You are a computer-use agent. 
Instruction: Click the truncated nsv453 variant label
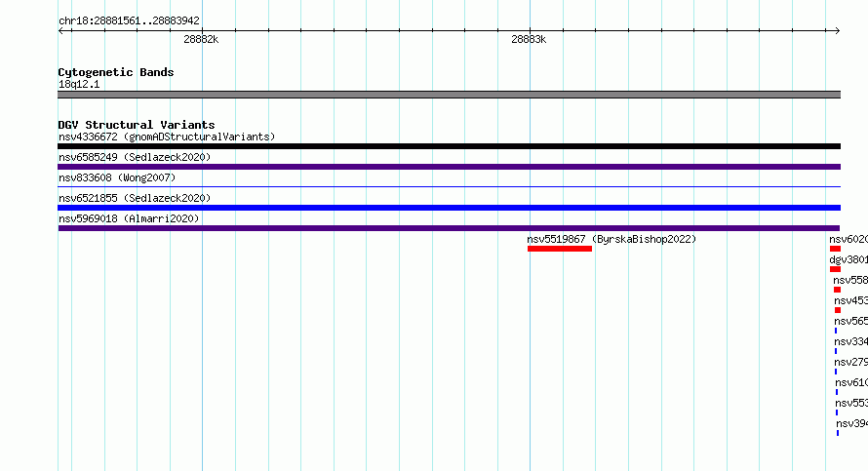point(850,300)
